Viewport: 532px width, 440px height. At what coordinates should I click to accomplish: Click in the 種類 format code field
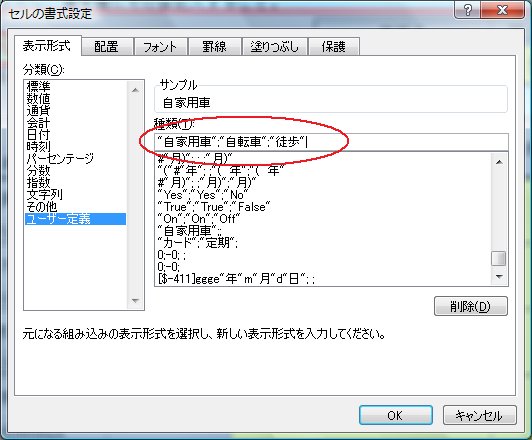tap(331, 142)
